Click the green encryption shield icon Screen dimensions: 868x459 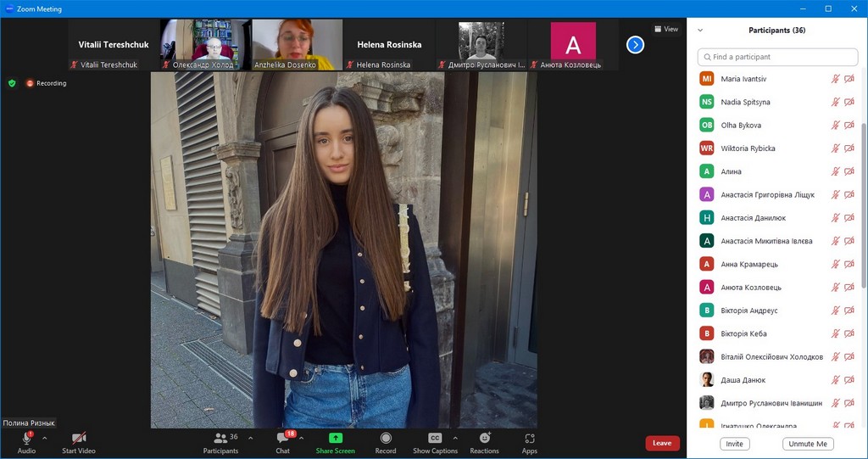pos(12,83)
